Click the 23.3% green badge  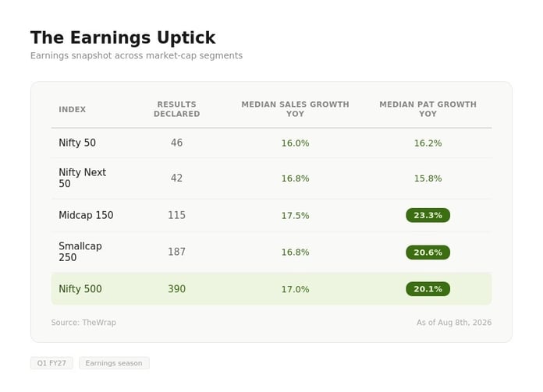point(428,215)
